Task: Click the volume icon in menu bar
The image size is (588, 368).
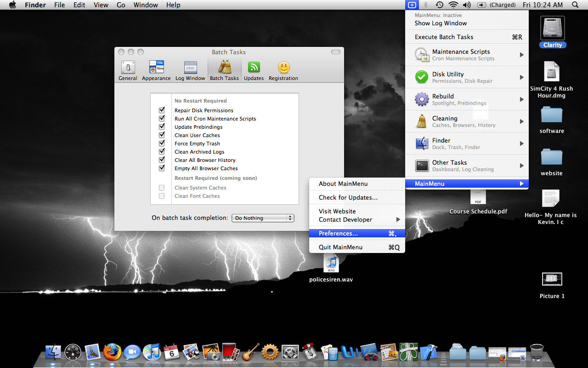Action: 467,5
